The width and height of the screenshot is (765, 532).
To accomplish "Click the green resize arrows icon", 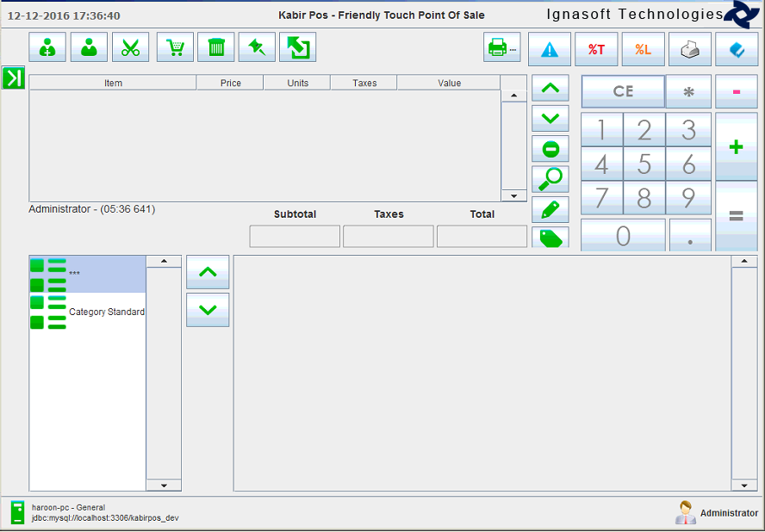I will [x=297, y=47].
